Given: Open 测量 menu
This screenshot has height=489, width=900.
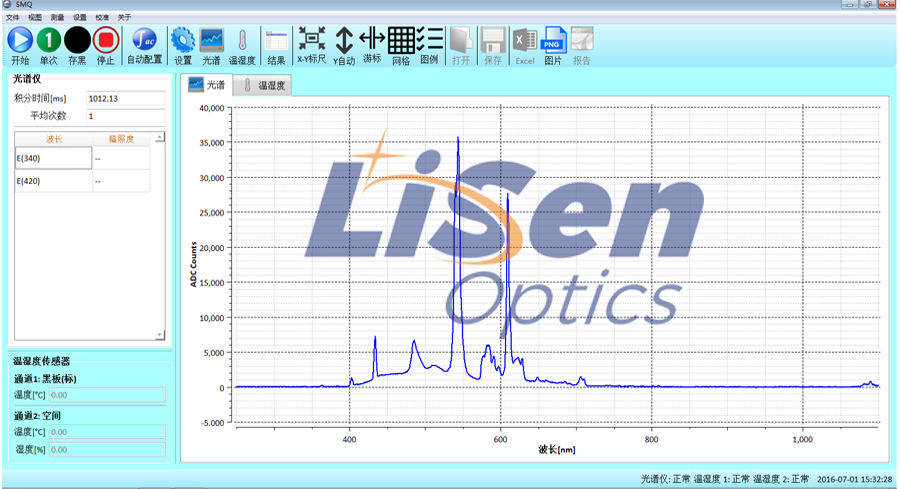Looking at the screenshot, I should pyautogui.click(x=57, y=17).
